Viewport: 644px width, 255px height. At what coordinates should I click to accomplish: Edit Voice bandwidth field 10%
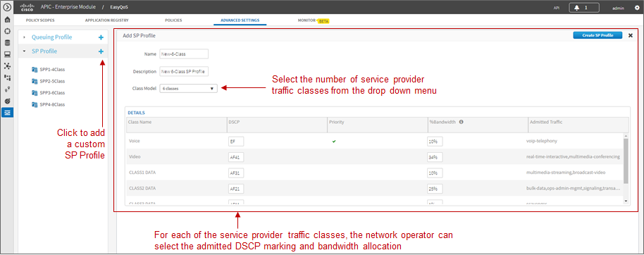pyautogui.click(x=435, y=142)
